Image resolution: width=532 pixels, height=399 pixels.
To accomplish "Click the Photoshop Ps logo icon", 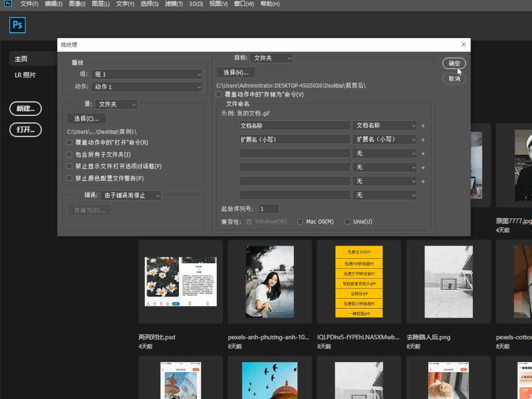I will (18, 25).
